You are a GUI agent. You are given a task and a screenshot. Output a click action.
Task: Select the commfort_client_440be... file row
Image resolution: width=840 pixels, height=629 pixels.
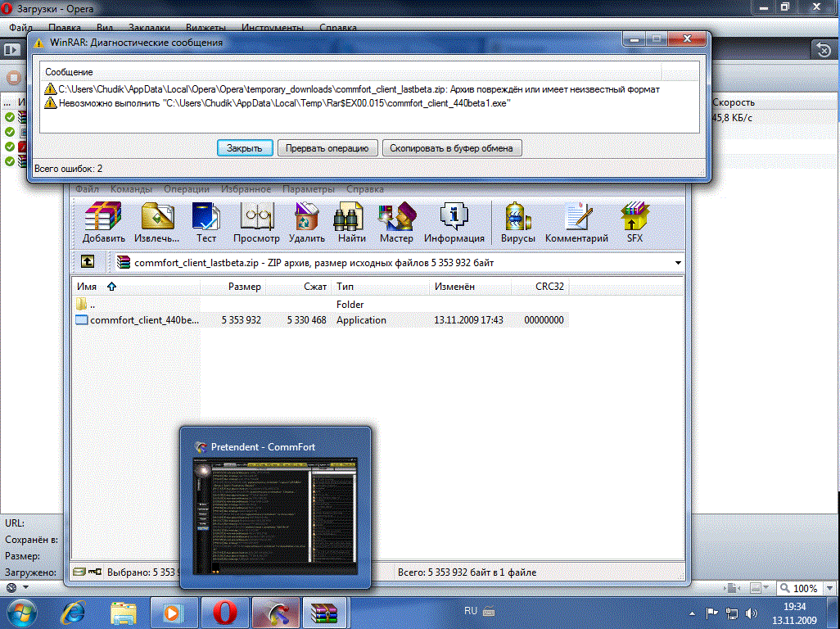[x=143, y=320]
